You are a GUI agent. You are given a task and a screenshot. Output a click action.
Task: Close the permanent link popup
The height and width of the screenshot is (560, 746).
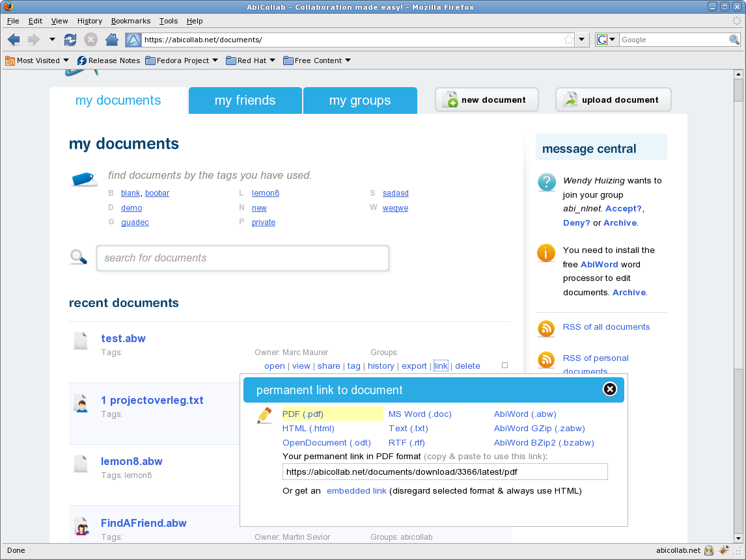[609, 390]
